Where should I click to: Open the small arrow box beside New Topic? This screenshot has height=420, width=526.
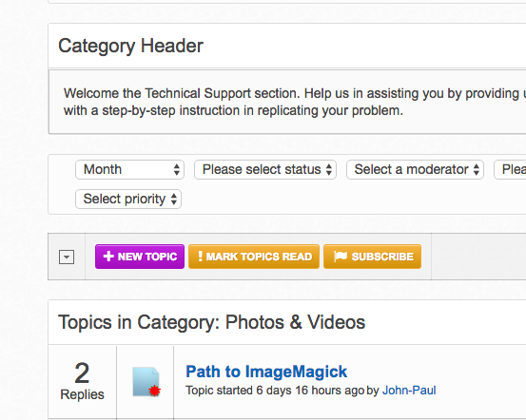pyautogui.click(x=67, y=258)
